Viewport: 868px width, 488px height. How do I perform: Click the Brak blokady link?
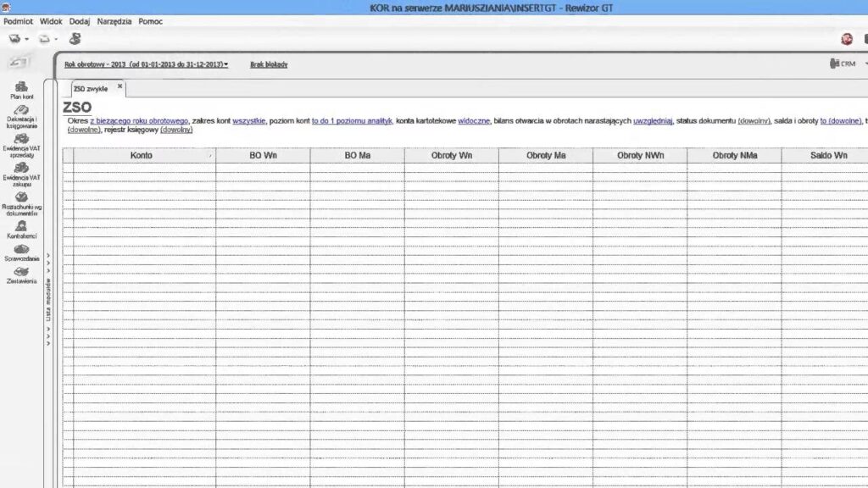coord(269,64)
